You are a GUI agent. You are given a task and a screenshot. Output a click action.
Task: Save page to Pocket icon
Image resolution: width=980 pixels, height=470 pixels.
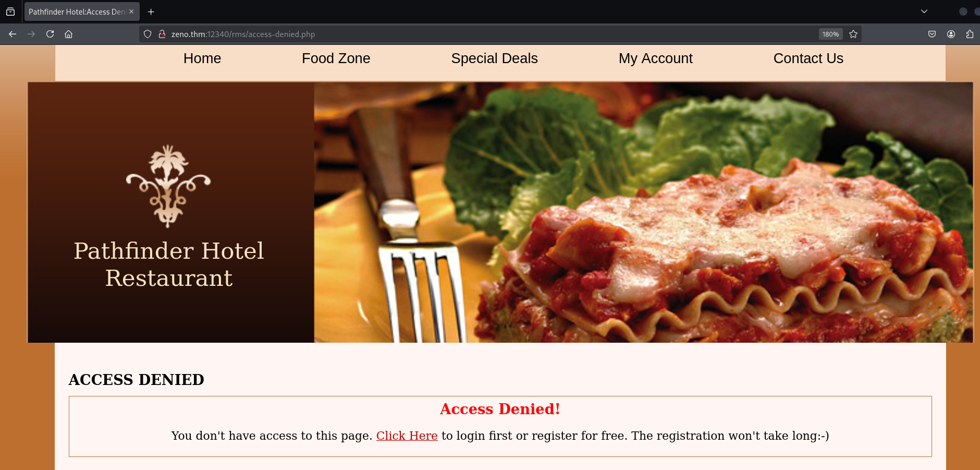[x=932, y=34]
